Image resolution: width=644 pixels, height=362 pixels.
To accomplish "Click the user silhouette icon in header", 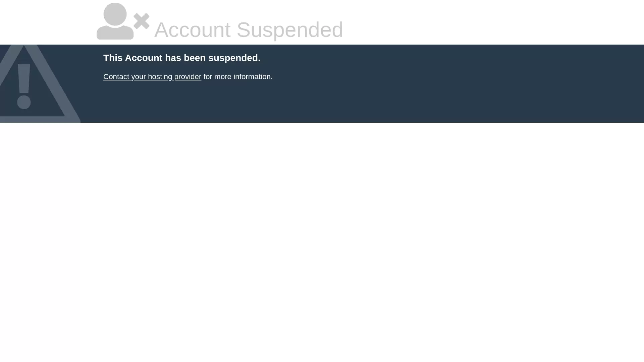I will point(115,21).
